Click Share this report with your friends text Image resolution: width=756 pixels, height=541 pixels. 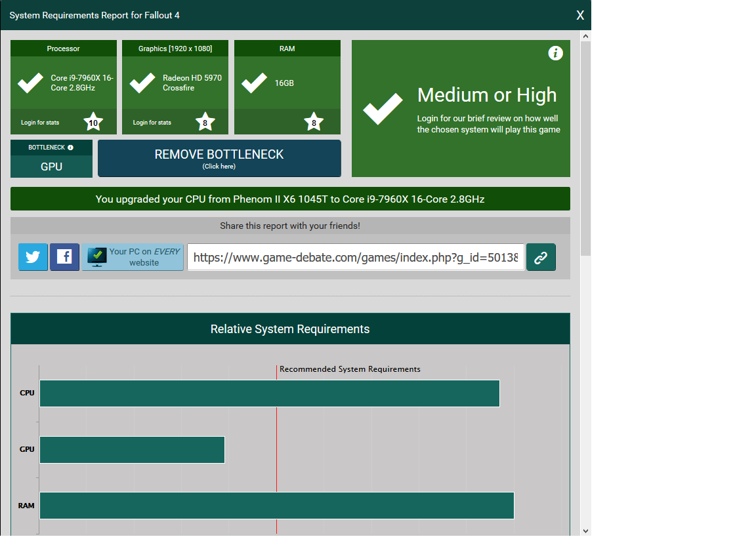290,226
